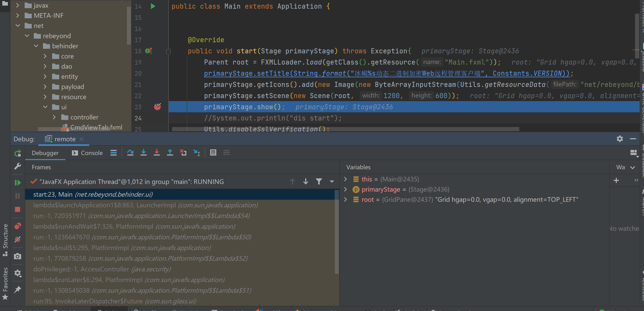Screen dimensions: 644x311
Task: Switch to Debugger tab
Action: [x=45, y=153]
